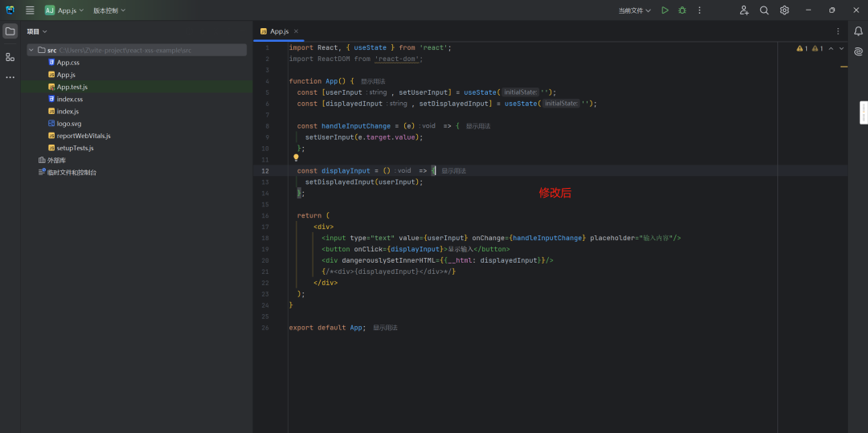Image resolution: width=868 pixels, height=433 pixels.
Task: Show more tool windows ellipsis
Action: point(10,77)
